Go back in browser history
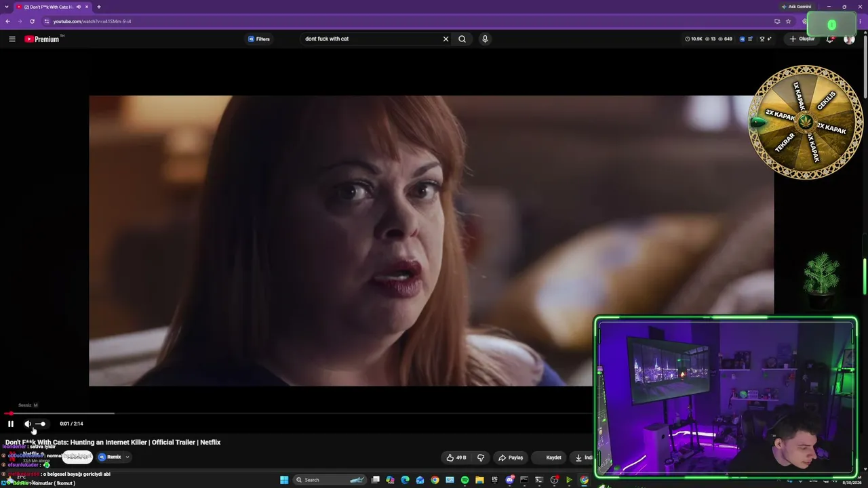868x488 pixels. (x=7, y=21)
